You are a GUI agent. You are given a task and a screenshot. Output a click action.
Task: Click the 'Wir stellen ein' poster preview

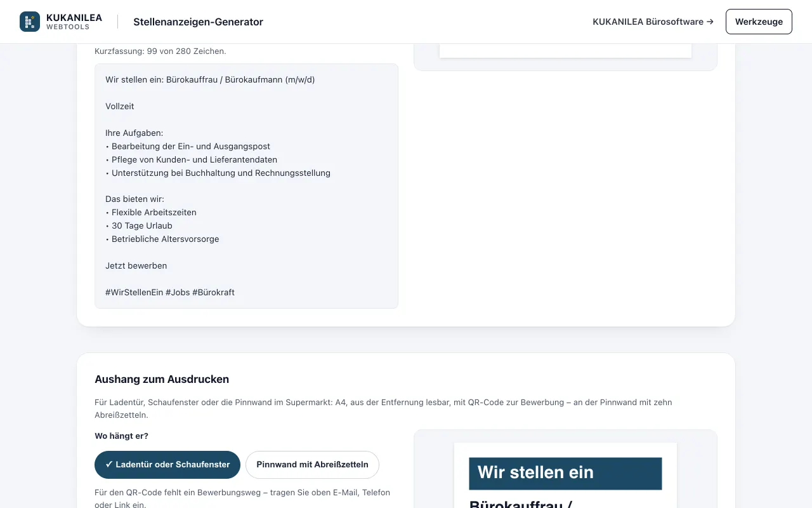(x=565, y=475)
